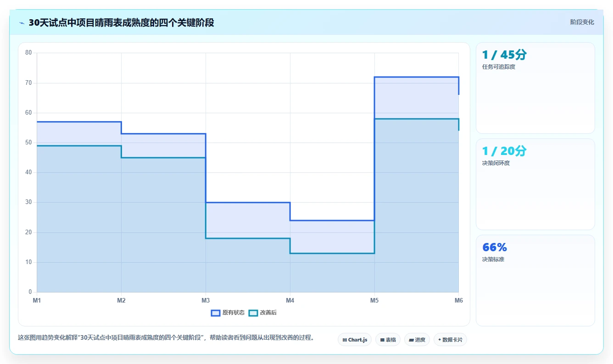The image size is (613, 364).
Task: Click the description text below the chart
Action: pyautogui.click(x=166, y=338)
